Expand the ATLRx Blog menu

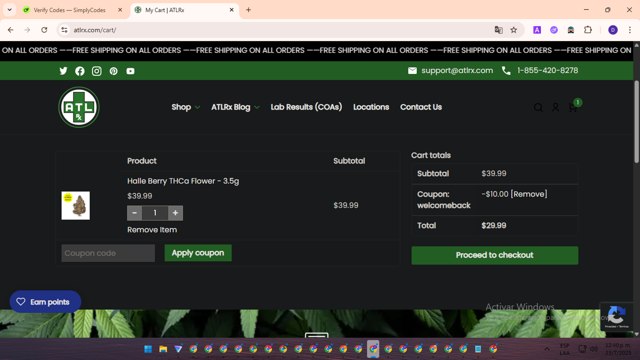[235, 107]
